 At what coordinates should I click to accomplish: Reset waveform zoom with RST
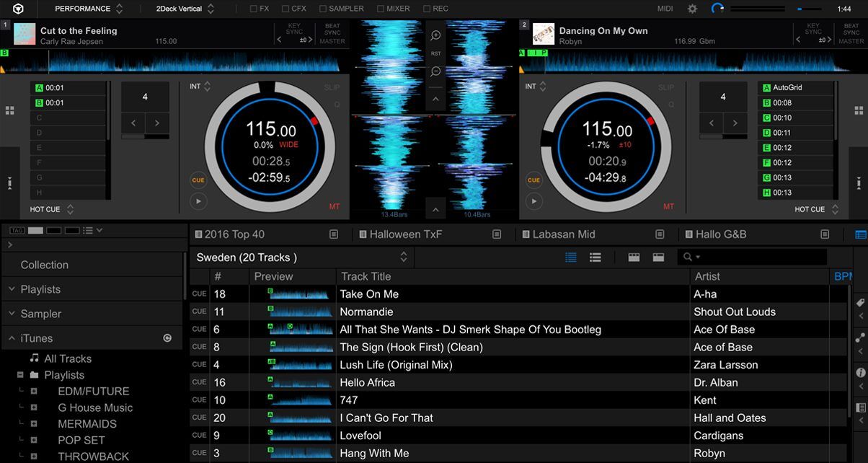click(x=435, y=53)
